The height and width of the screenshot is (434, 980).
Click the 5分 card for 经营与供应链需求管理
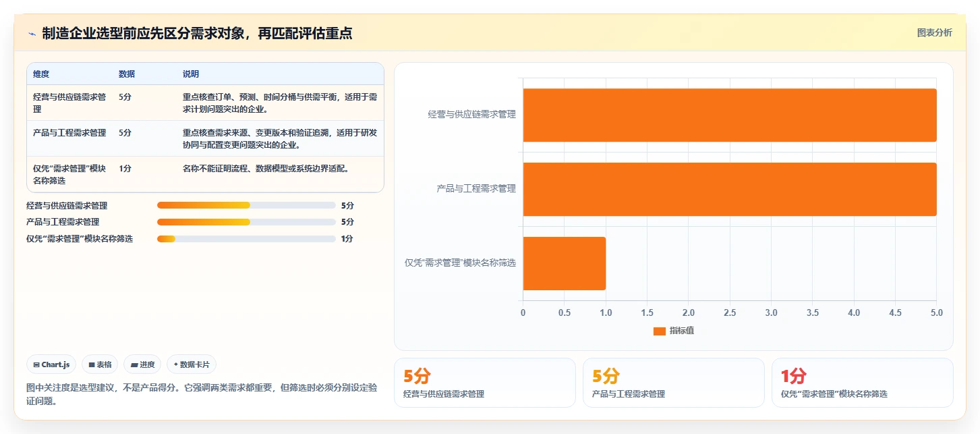click(485, 383)
